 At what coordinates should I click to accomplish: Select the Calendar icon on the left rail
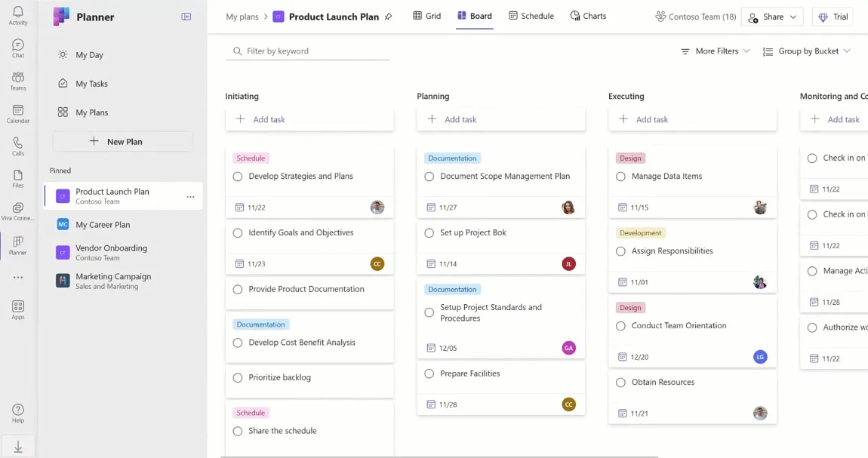point(17,112)
